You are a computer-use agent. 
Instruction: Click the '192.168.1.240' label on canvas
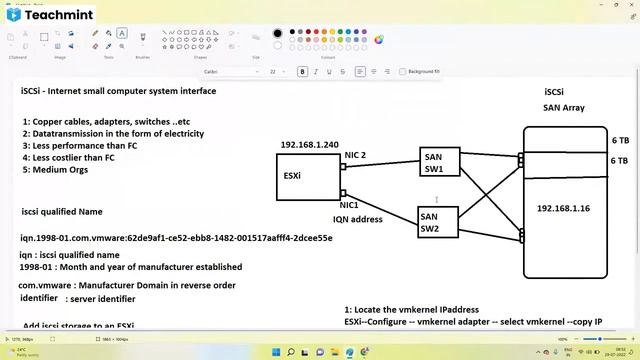coord(309,144)
